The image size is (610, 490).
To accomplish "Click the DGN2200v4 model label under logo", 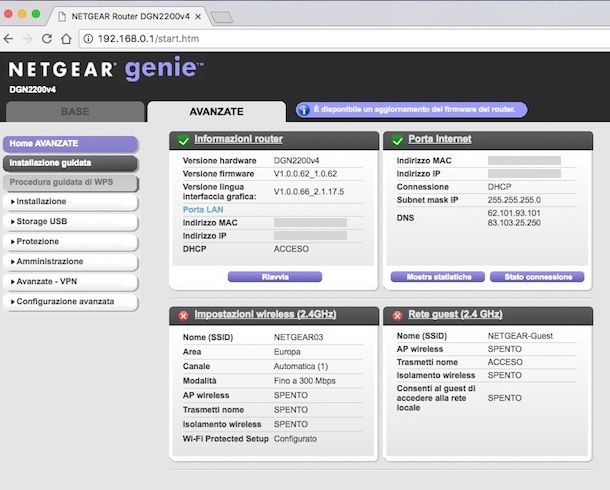I will 33,90.
